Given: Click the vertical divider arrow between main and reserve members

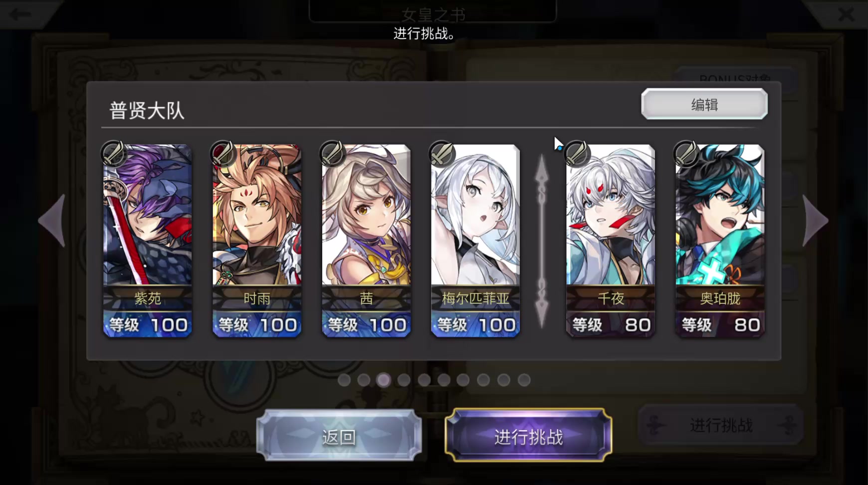Looking at the screenshot, I should tap(542, 242).
